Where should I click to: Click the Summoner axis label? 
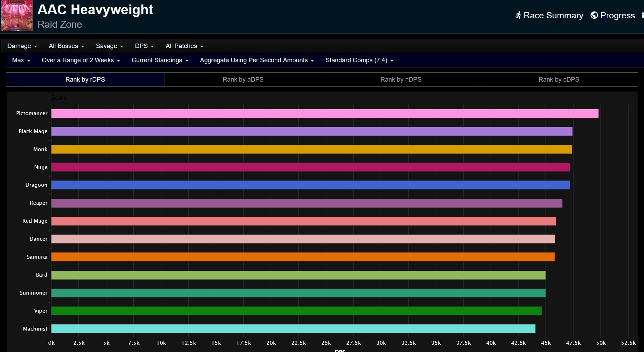point(34,293)
